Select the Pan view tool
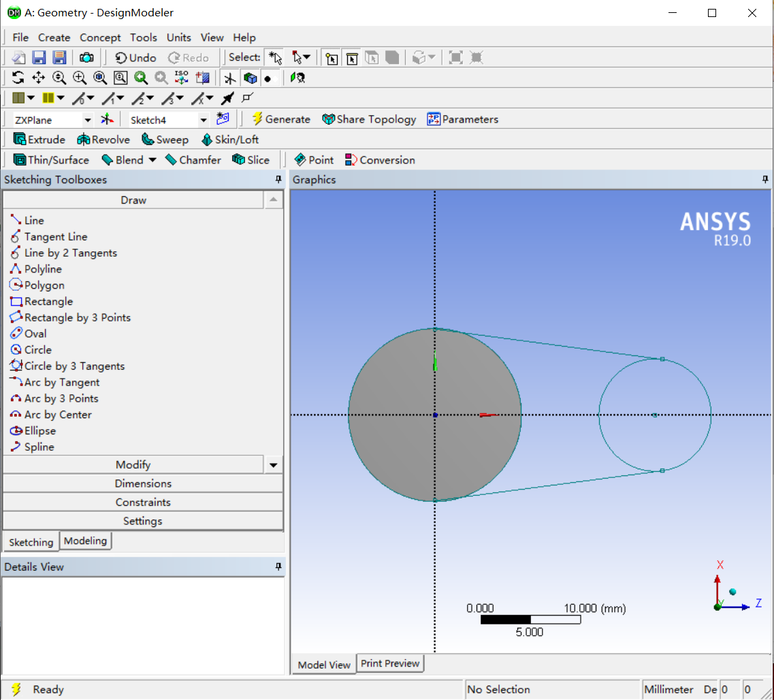The image size is (774, 700). click(38, 78)
